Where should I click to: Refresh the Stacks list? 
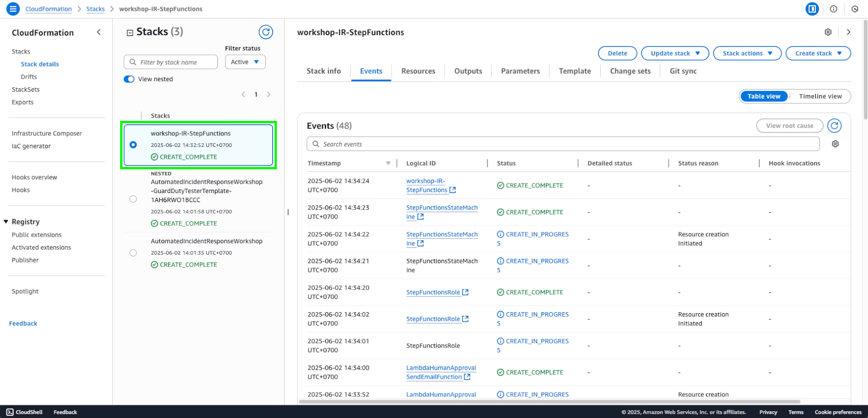point(266,32)
